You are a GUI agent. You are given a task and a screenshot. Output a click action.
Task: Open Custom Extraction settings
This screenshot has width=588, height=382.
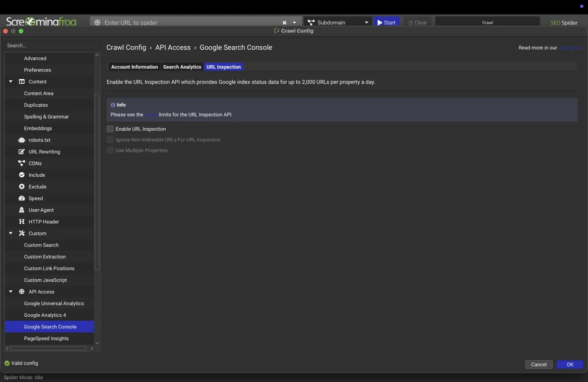(45, 257)
